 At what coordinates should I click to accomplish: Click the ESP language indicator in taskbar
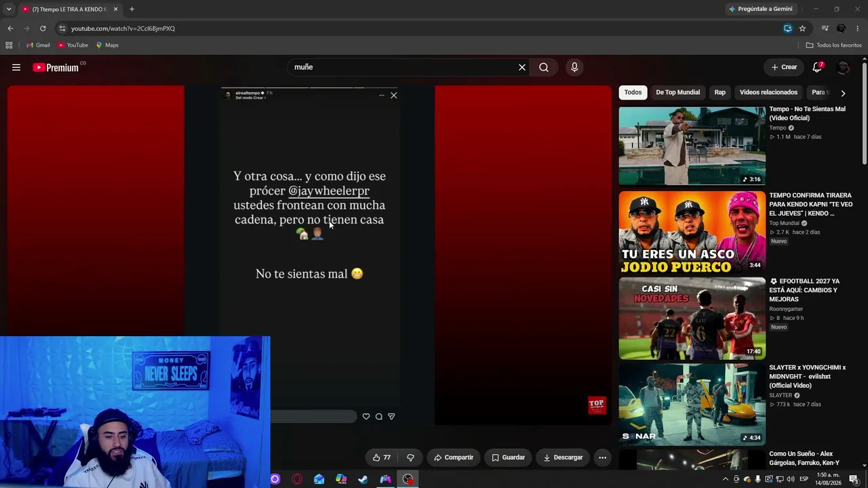tap(804, 479)
